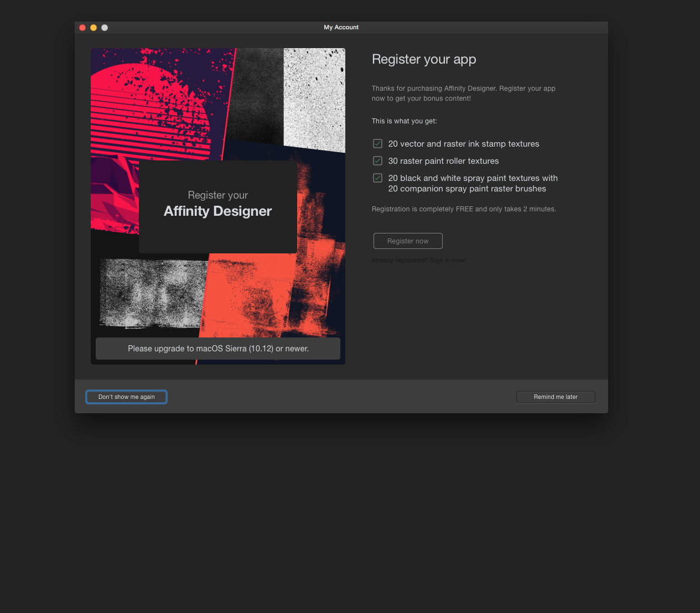Click the 'Affinity Designer' title on the artwork
The height and width of the screenshot is (613, 700).
click(x=218, y=211)
